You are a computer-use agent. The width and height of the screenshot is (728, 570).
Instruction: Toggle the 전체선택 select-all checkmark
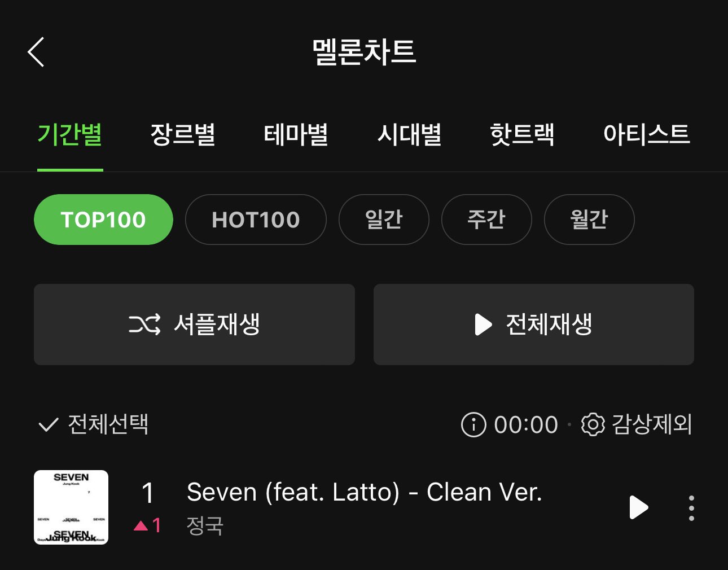pos(48,424)
